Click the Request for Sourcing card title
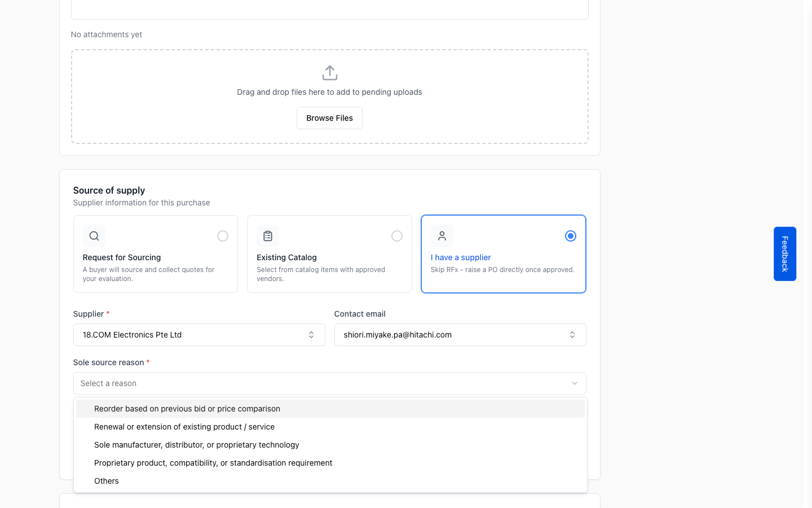 click(122, 257)
